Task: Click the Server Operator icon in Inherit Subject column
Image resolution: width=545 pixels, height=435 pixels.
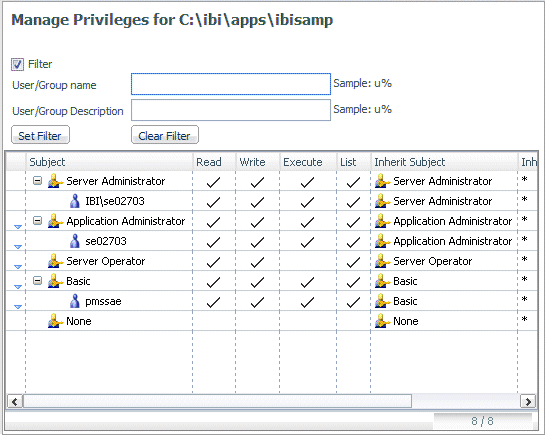Action: (x=382, y=261)
